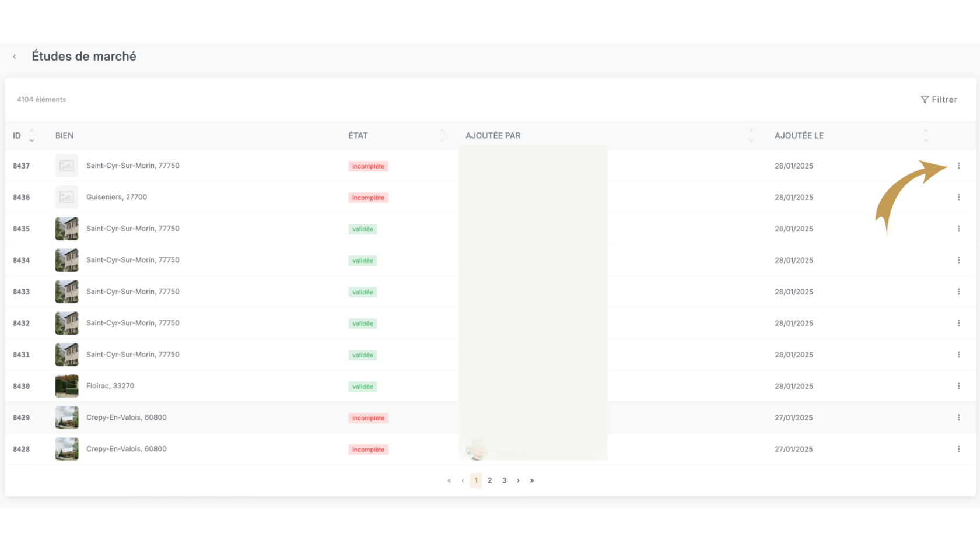Go to page 3 of results
The image size is (980, 551).
click(x=504, y=480)
